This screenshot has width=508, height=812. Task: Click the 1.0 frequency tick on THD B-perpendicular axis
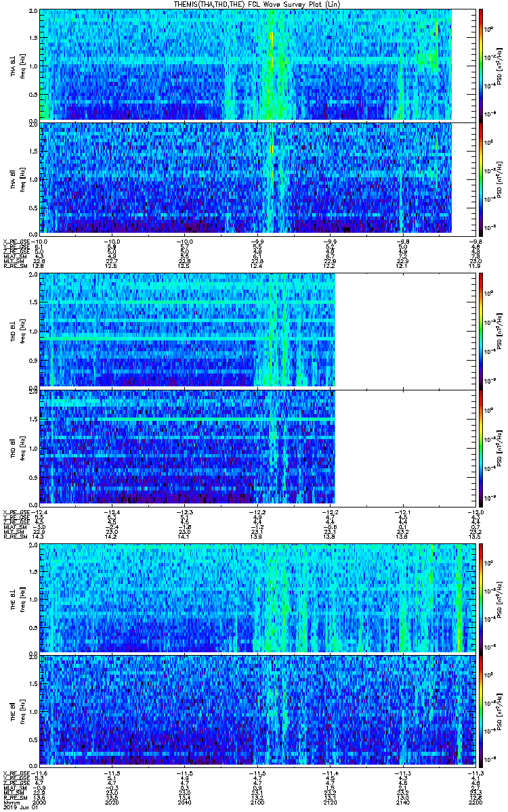(x=34, y=331)
